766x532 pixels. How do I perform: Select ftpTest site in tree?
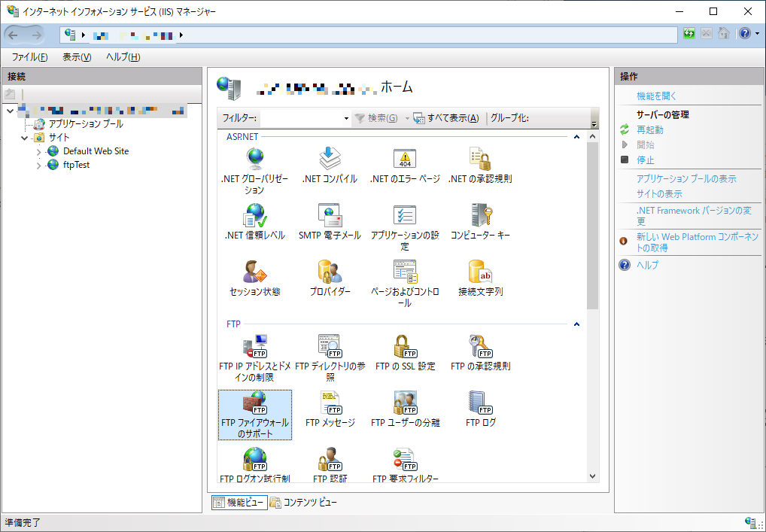pyautogui.click(x=76, y=165)
